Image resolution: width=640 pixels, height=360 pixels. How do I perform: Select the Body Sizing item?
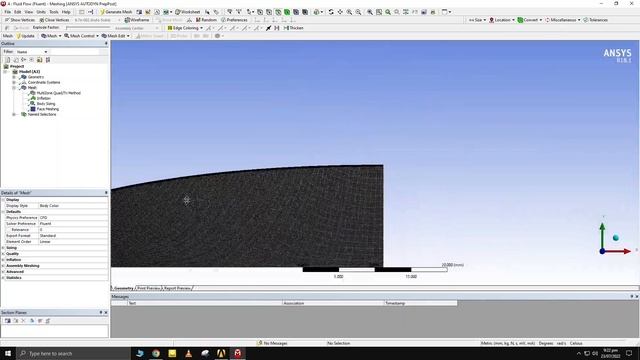point(46,103)
